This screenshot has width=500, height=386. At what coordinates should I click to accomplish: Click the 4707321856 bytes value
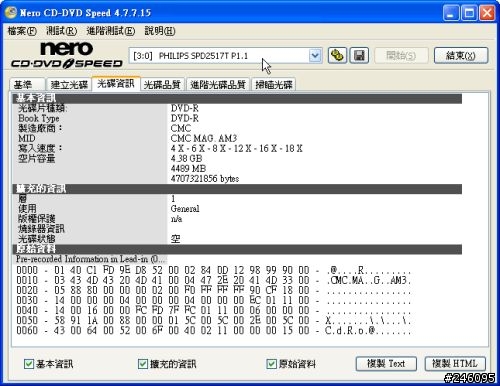[205, 179]
